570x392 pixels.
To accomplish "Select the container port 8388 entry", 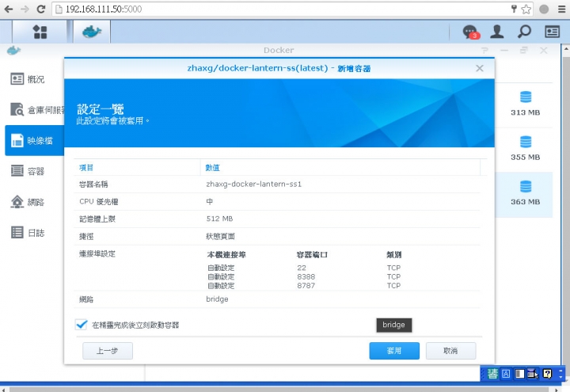I will click(306, 276).
